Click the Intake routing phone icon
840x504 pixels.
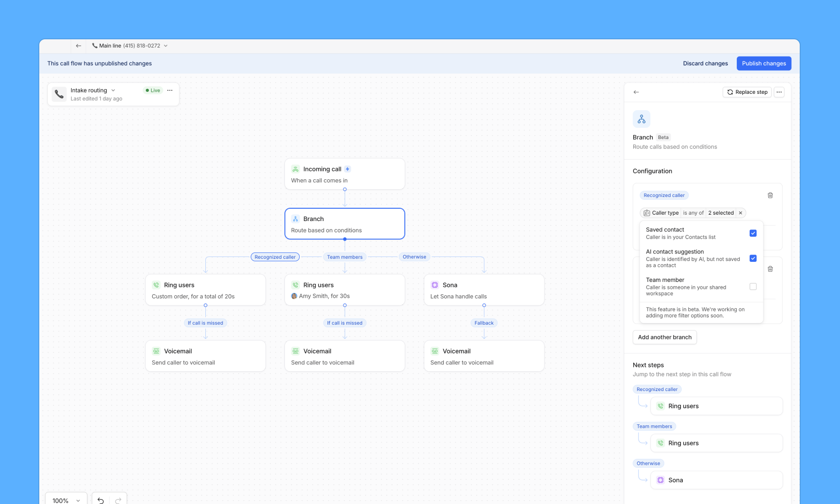(59, 94)
